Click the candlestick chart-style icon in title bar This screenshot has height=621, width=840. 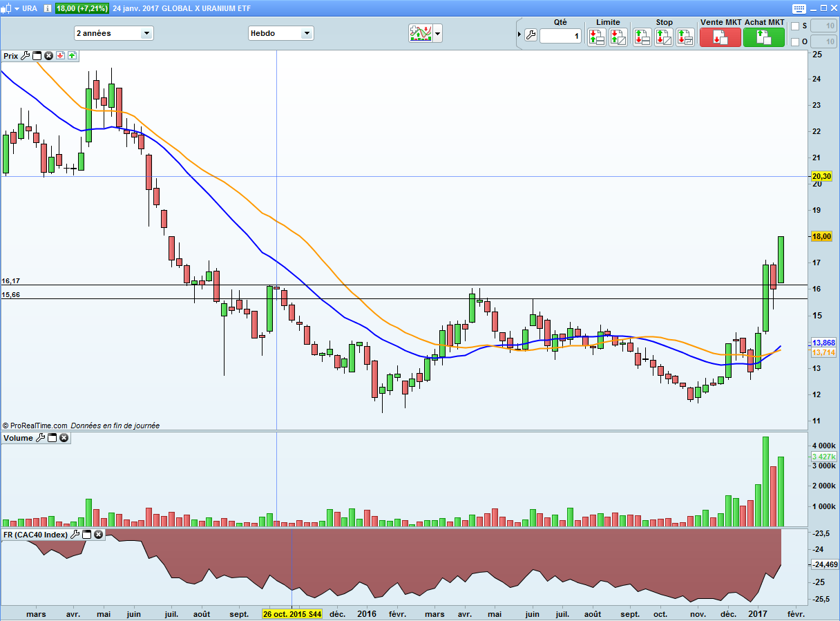(6, 8)
